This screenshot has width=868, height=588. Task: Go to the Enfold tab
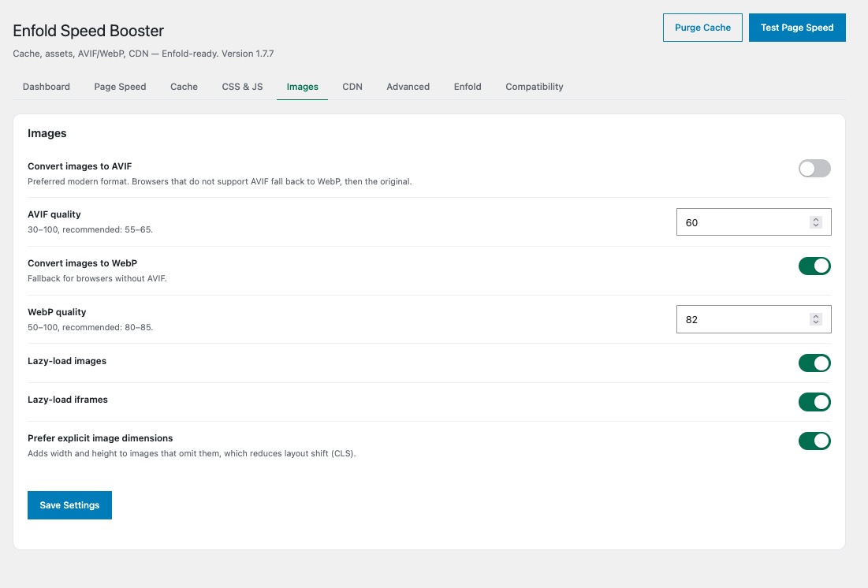tap(468, 87)
